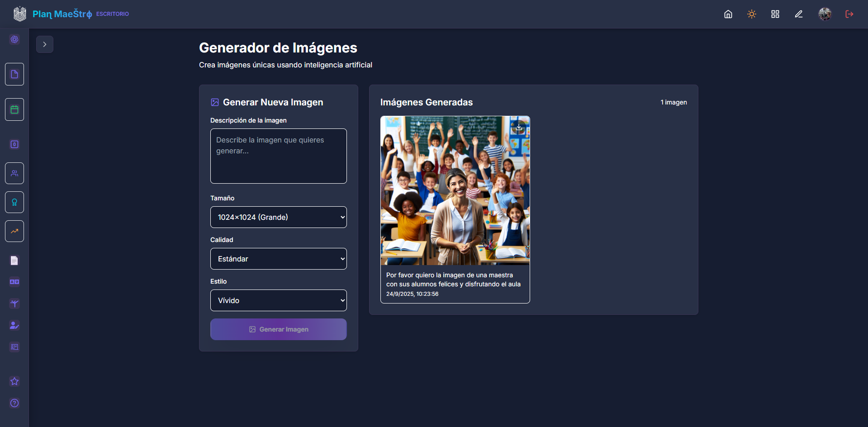868x427 pixels.
Task: Open the green calendar icon in sidebar
Action: (14, 109)
